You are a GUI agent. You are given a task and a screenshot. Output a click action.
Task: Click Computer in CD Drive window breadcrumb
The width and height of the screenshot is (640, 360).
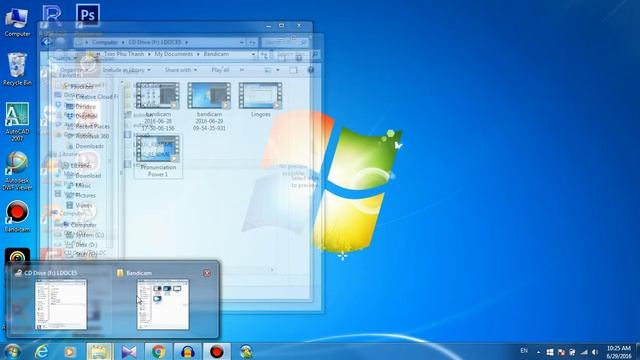click(x=104, y=42)
